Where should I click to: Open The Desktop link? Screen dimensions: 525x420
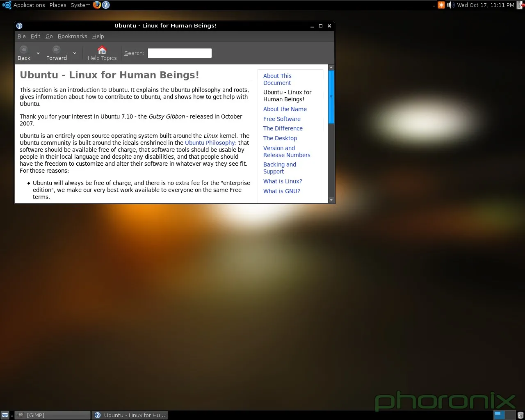point(280,138)
